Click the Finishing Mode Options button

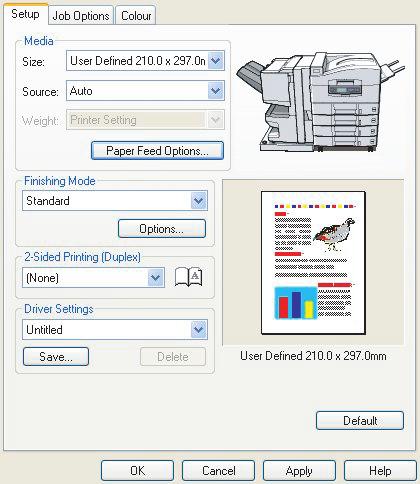click(162, 229)
